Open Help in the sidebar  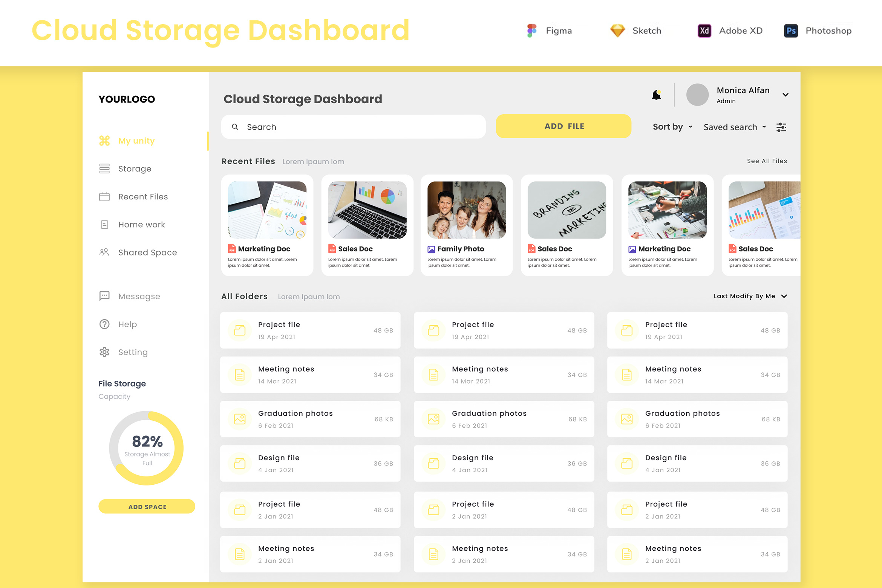[127, 324]
